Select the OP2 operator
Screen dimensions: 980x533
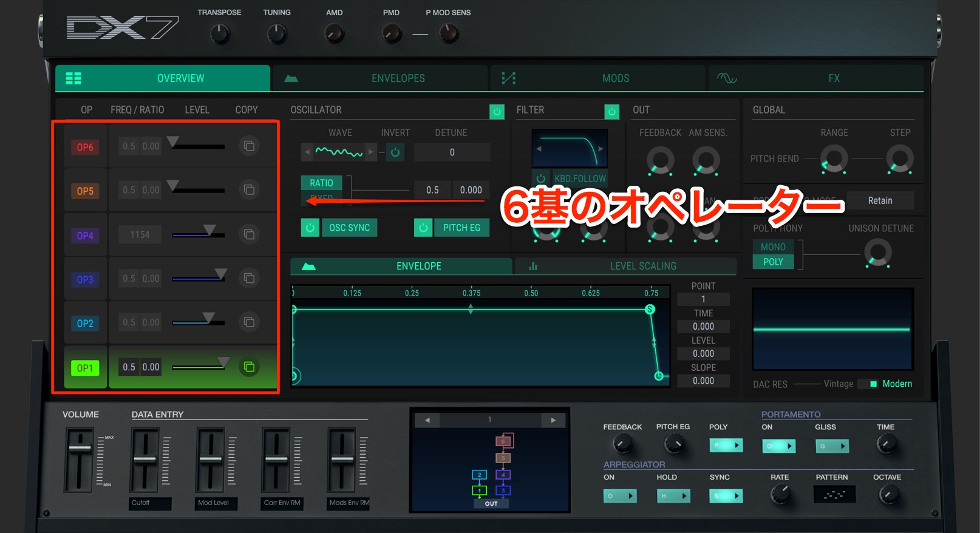(85, 324)
